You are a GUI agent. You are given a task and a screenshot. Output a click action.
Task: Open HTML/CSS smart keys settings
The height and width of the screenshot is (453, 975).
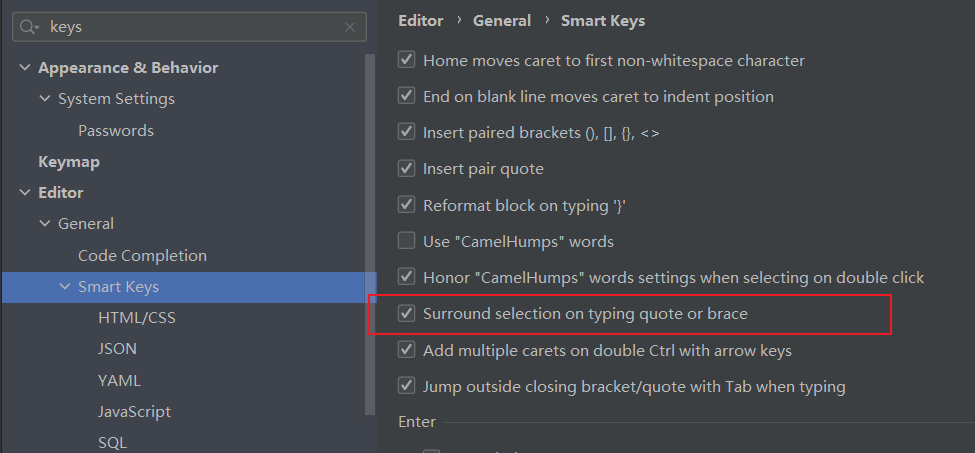(137, 318)
